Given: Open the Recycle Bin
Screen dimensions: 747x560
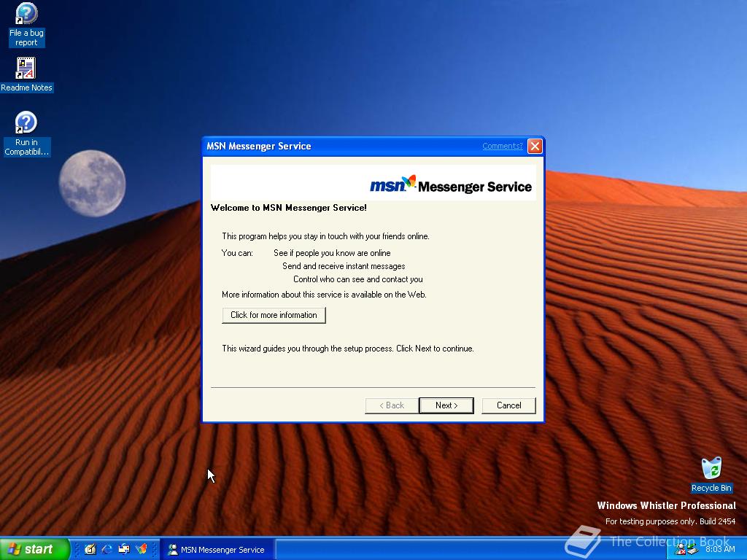Looking at the screenshot, I should pos(711,475).
